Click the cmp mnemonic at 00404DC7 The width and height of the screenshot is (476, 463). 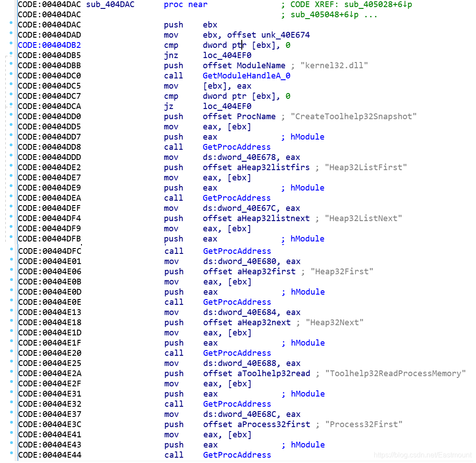(171, 96)
